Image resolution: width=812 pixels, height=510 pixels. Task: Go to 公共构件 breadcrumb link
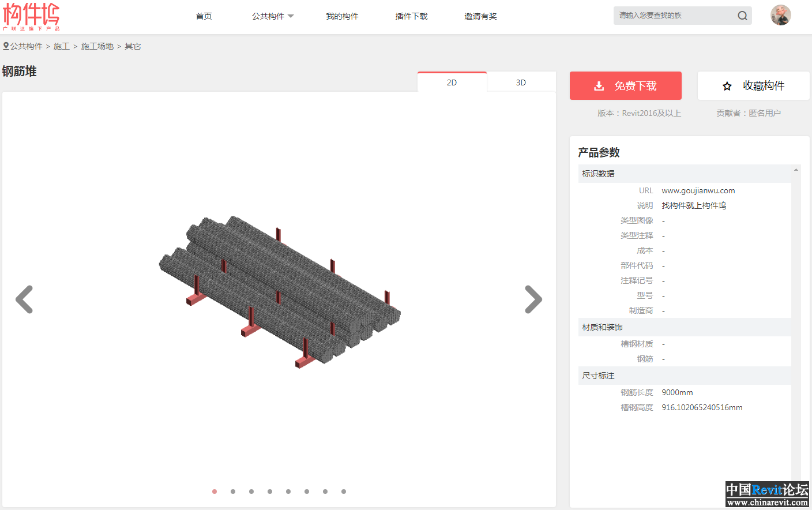click(x=26, y=46)
